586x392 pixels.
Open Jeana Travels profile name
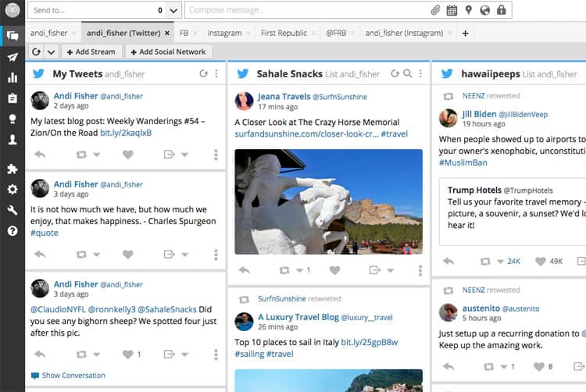click(284, 96)
